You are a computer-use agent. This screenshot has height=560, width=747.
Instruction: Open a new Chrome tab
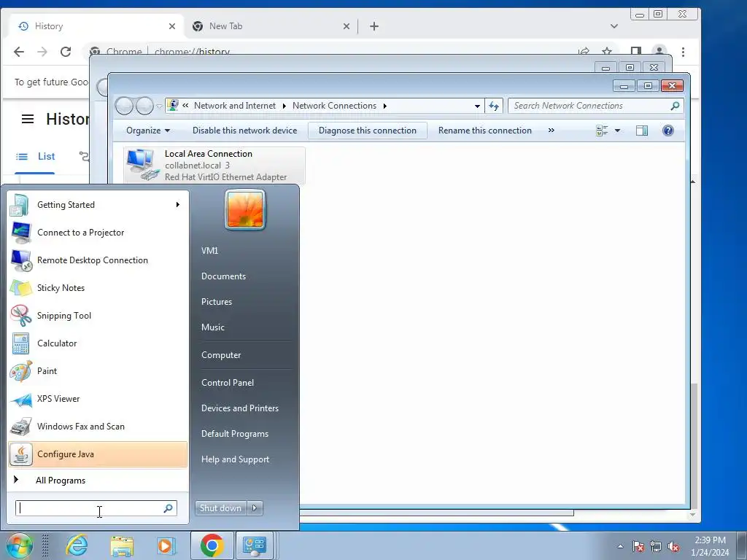[x=374, y=26]
